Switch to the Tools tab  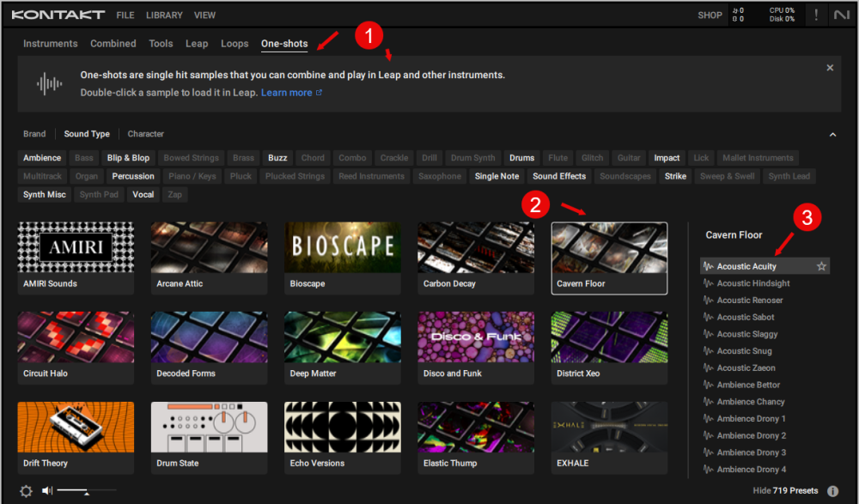(161, 43)
